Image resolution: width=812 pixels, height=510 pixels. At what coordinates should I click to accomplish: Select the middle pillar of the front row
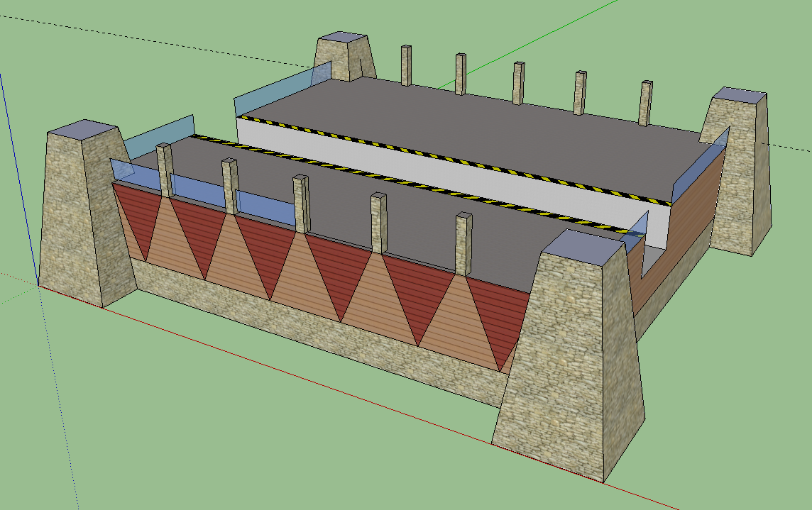click(301, 204)
